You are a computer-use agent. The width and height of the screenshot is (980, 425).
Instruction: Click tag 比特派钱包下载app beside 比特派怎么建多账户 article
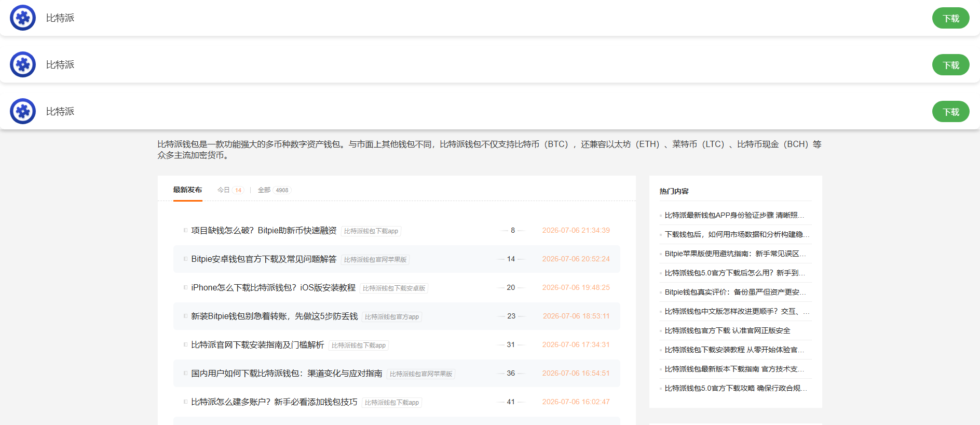pyautogui.click(x=392, y=403)
